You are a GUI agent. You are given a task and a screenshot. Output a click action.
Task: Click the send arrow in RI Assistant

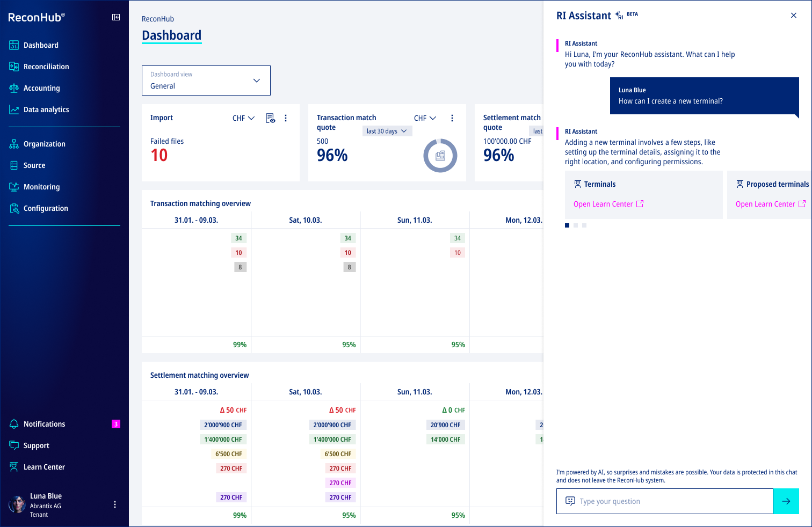[x=786, y=501]
